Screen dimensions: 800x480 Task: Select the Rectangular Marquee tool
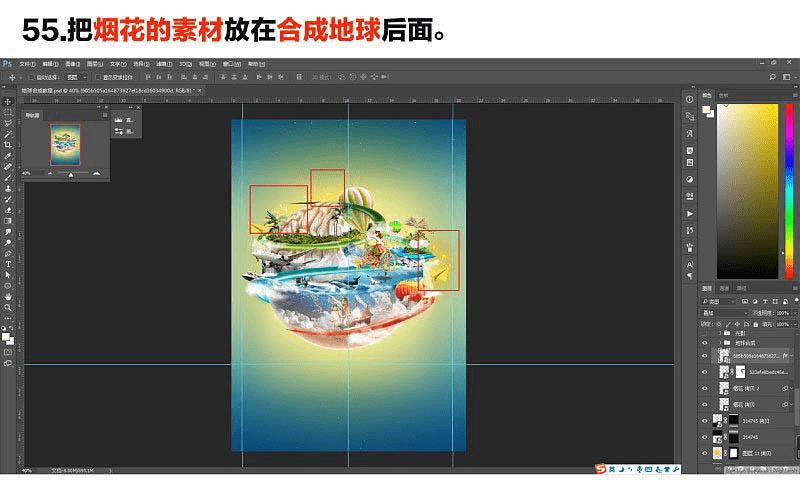coord(8,112)
